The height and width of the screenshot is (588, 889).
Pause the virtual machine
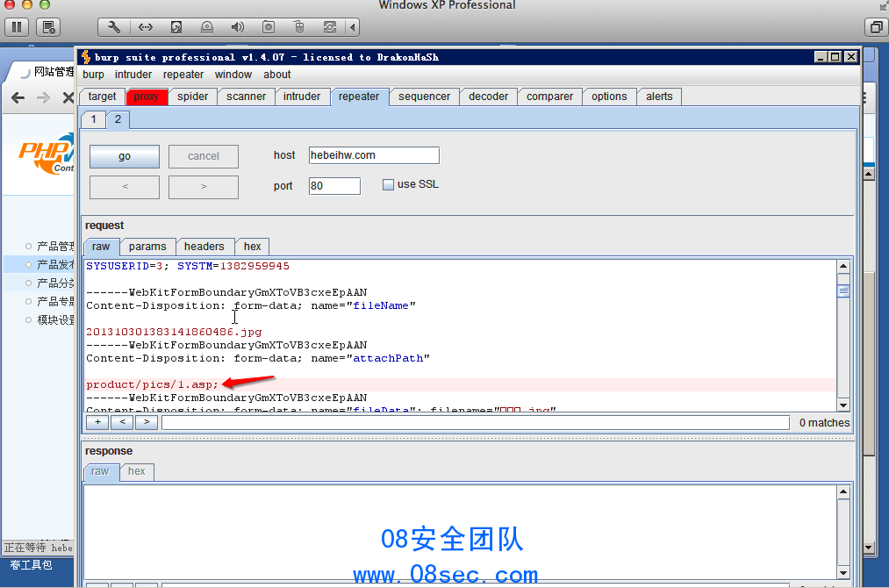[17, 27]
